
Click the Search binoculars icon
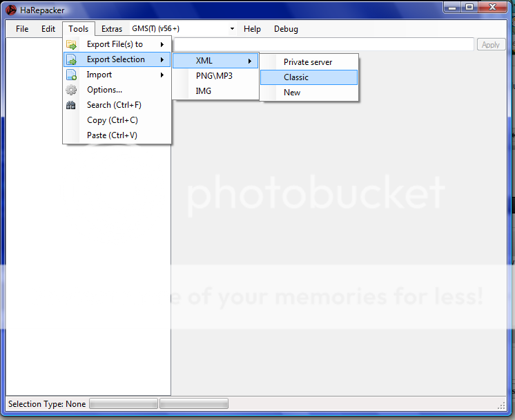coord(71,105)
